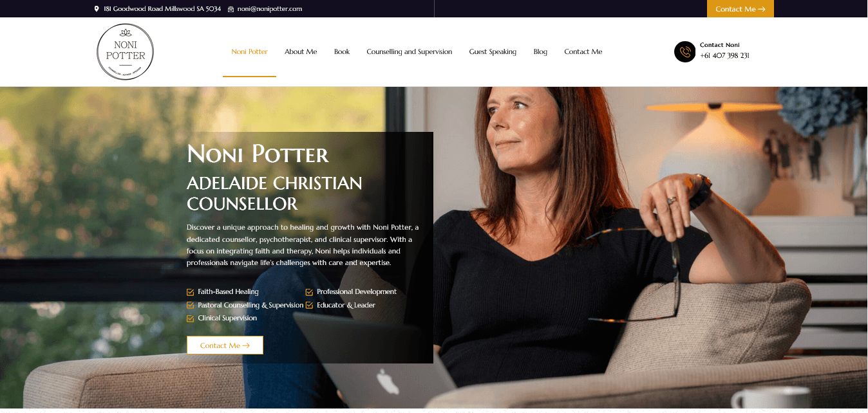The height and width of the screenshot is (413, 868).
Task: Click the Noni Potter circular logo
Action: coord(125,52)
